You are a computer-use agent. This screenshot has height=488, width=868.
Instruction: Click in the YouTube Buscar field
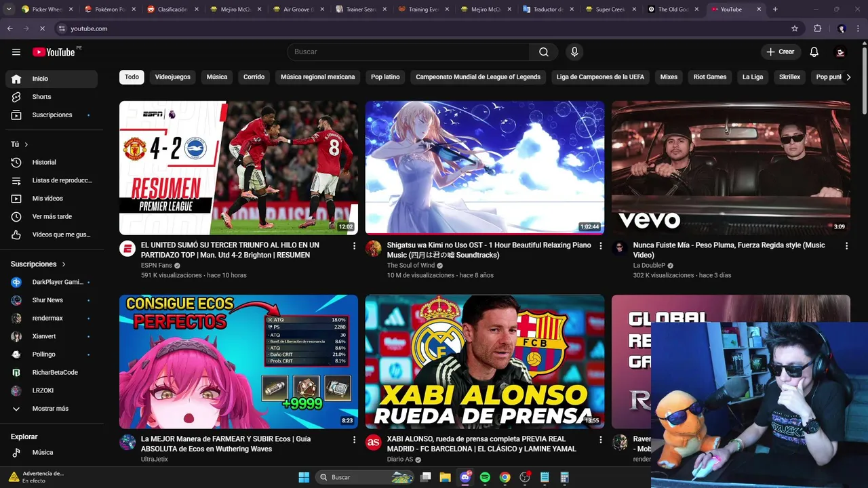click(x=408, y=52)
